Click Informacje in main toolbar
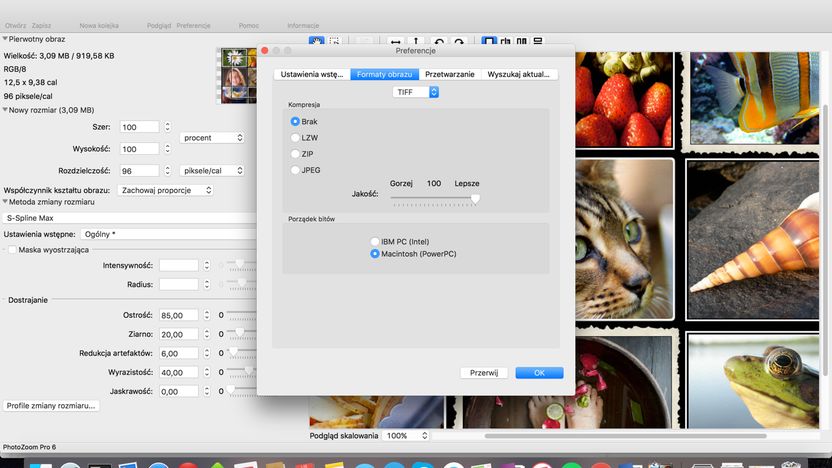This screenshot has width=832, height=468. click(x=303, y=25)
